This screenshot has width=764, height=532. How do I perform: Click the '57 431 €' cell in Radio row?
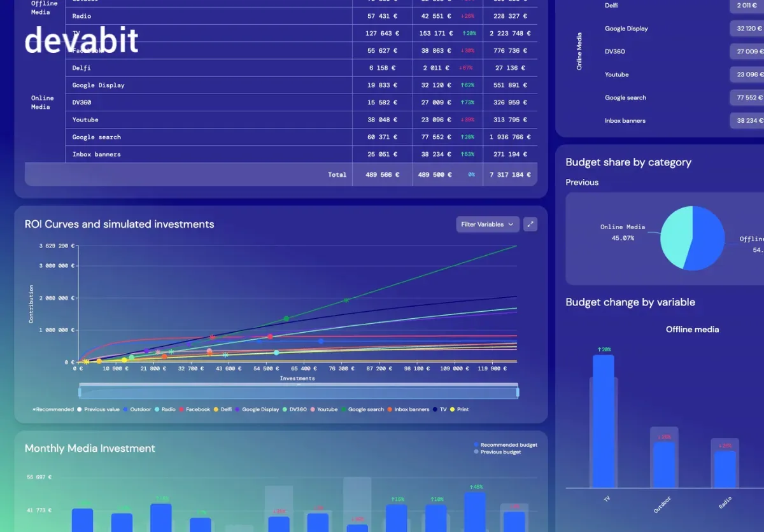pos(383,16)
